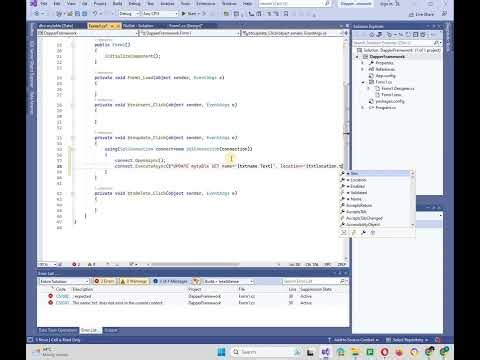Click the Undo toolbar icon
The height and width of the screenshot is (360, 480).
[x=95, y=14]
